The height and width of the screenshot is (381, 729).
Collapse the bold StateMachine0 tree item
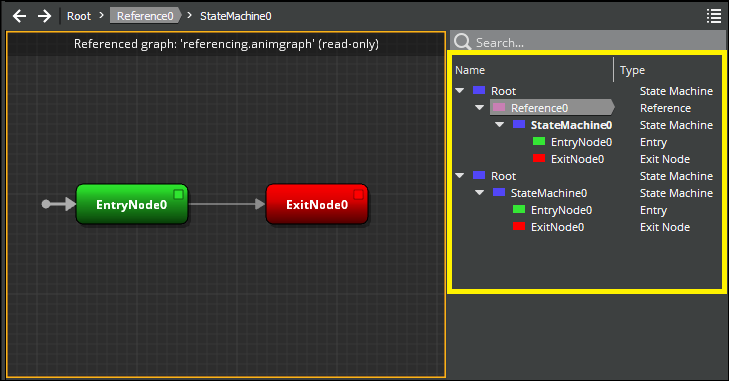pos(499,125)
